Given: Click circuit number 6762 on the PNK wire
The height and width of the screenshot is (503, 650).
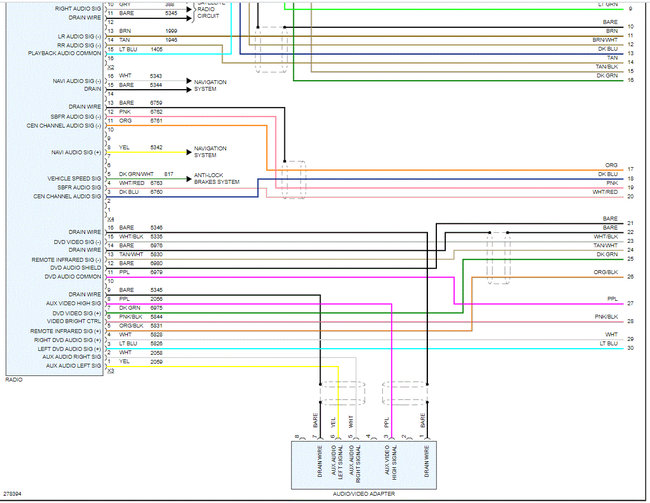Looking at the screenshot, I should pos(156,112).
